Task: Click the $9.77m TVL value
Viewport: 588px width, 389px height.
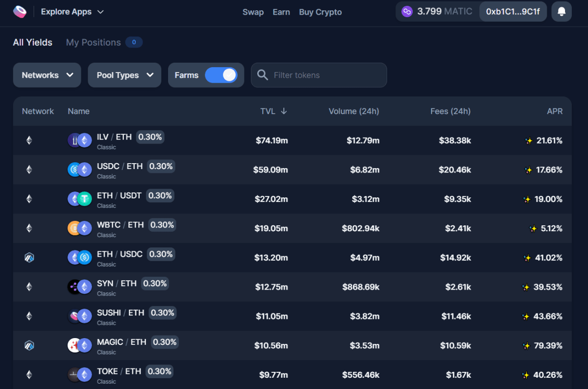Action: click(273, 375)
